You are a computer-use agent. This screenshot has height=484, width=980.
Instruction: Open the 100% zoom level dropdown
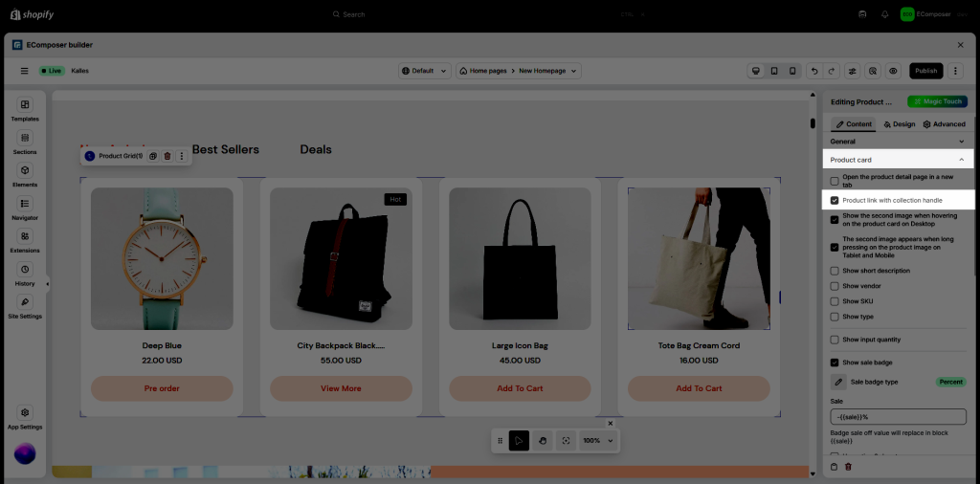point(597,441)
